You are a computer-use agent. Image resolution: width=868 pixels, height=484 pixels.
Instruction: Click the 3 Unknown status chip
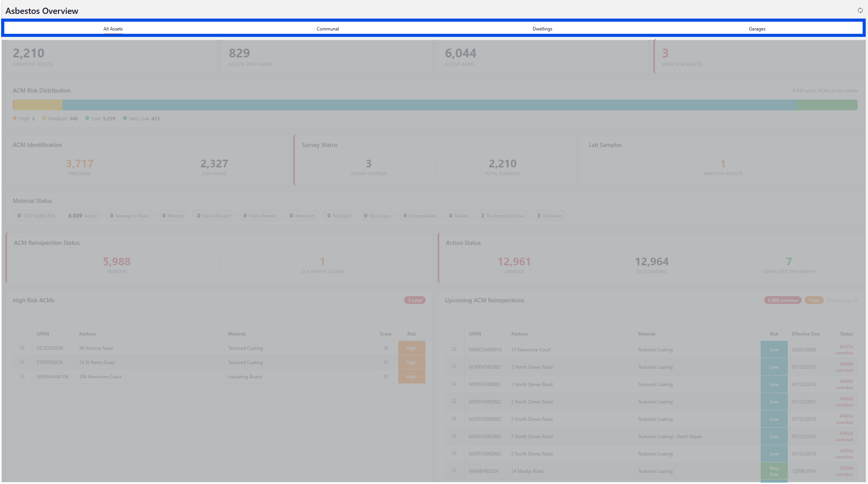549,216
